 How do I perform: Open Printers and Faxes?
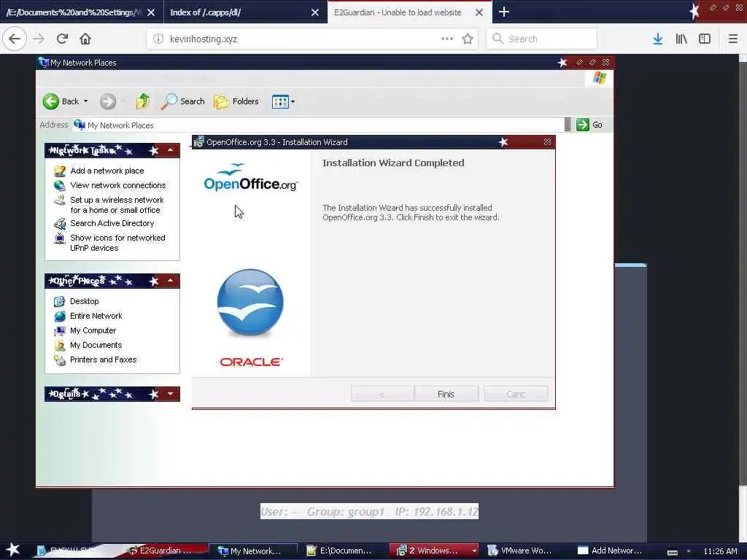(x=103, y=359)
